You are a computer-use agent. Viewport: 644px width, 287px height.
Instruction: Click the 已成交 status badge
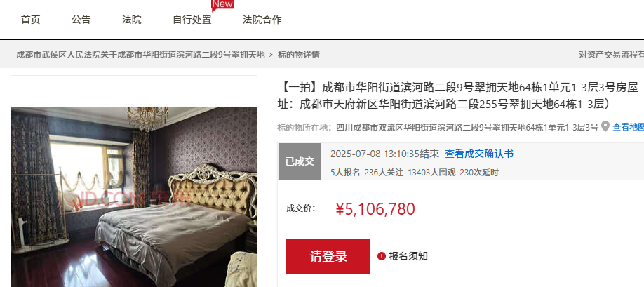(x=300, y=161)
